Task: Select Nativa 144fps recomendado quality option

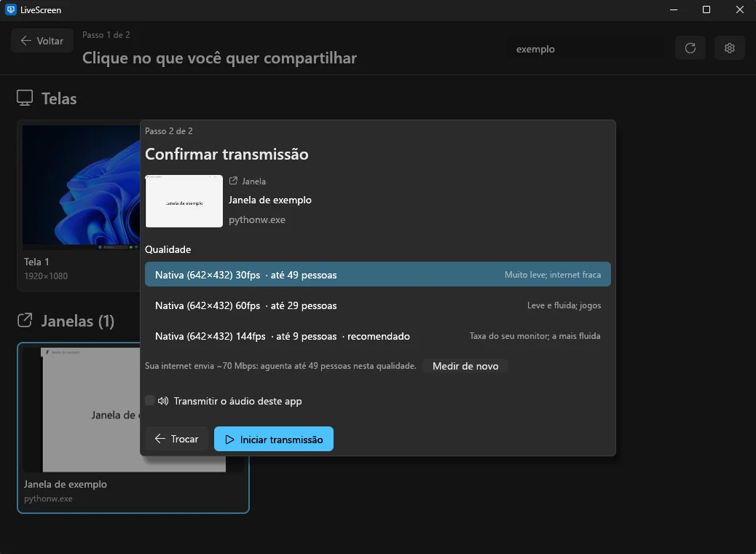Action: 377,336
